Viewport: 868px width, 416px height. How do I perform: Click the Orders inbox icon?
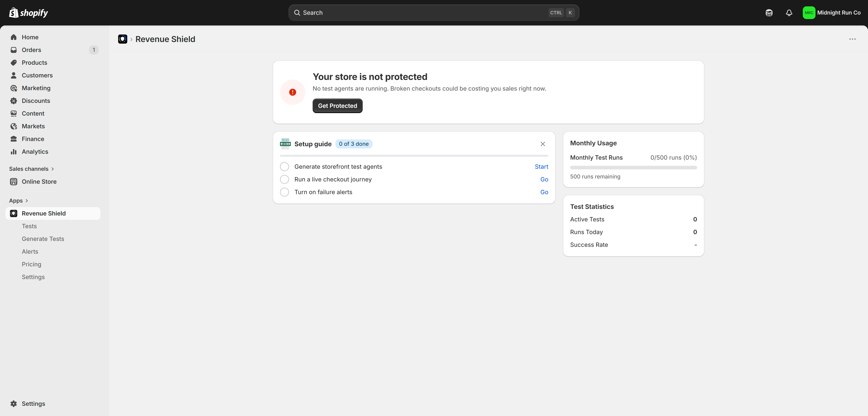tap(13, 50)
